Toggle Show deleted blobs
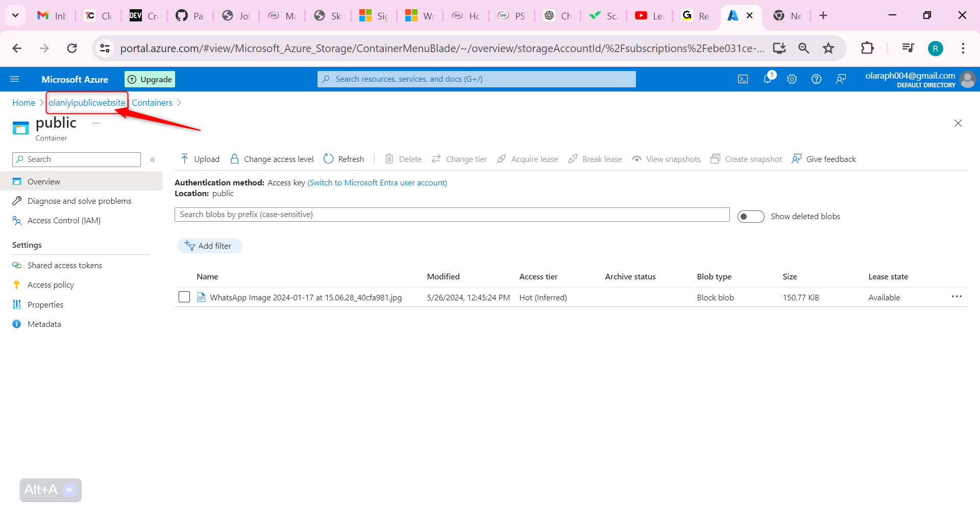 pos(751,217)
